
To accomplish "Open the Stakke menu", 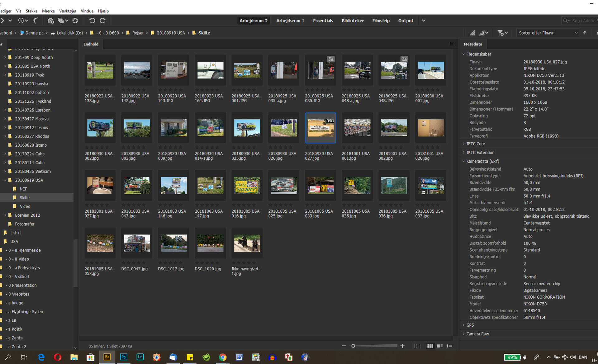I will pos(31,11).
